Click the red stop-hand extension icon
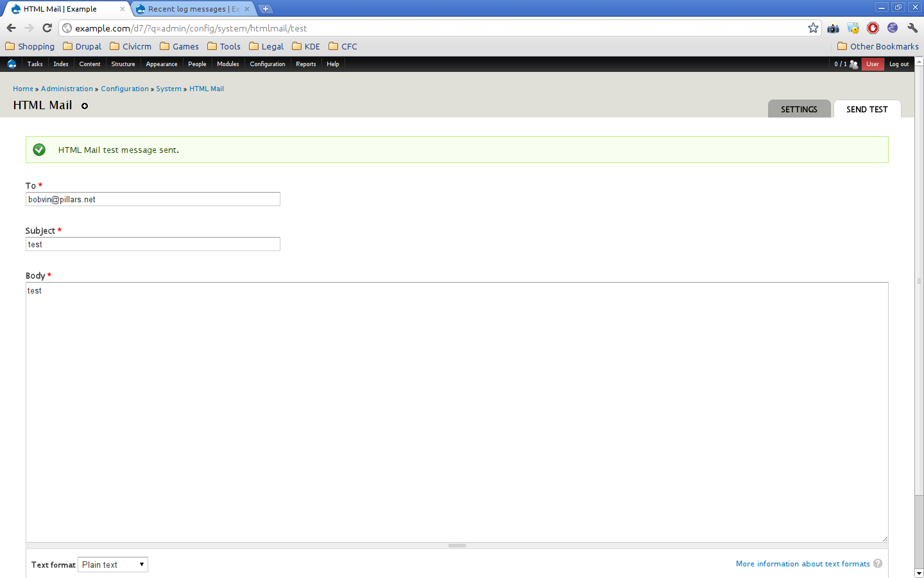Image resolution: width=924 pixels, height=578 pixels. click(x=873, y=28)
